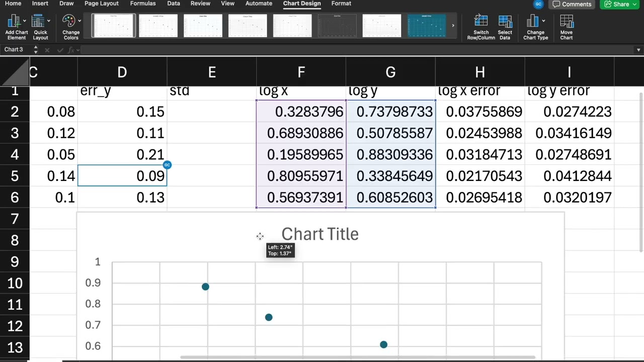Switch to the Page Layout tab
This screenshot has height=362, width=644.
(102, 4)
